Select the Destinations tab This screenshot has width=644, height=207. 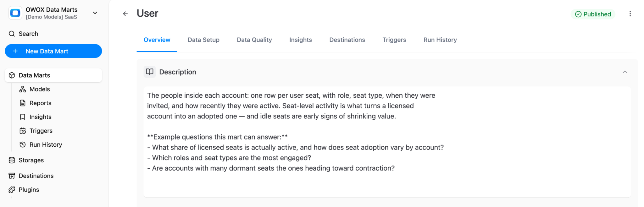pos(347,40)
